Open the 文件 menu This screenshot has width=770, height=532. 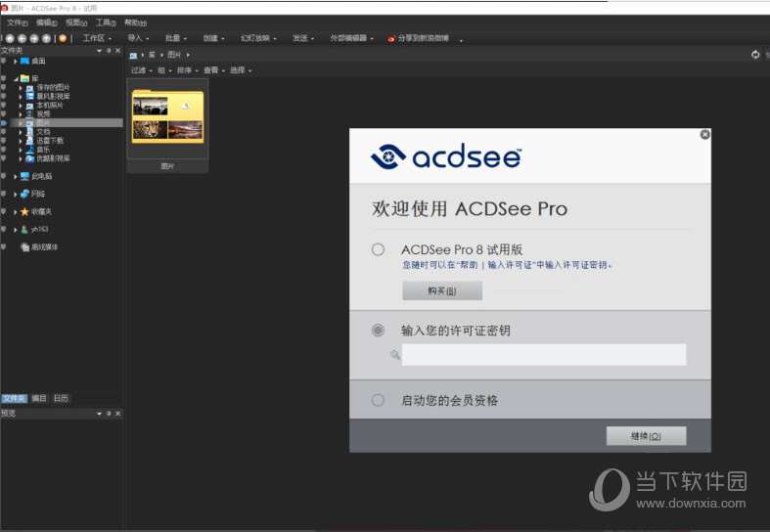(x=18, y=22)
